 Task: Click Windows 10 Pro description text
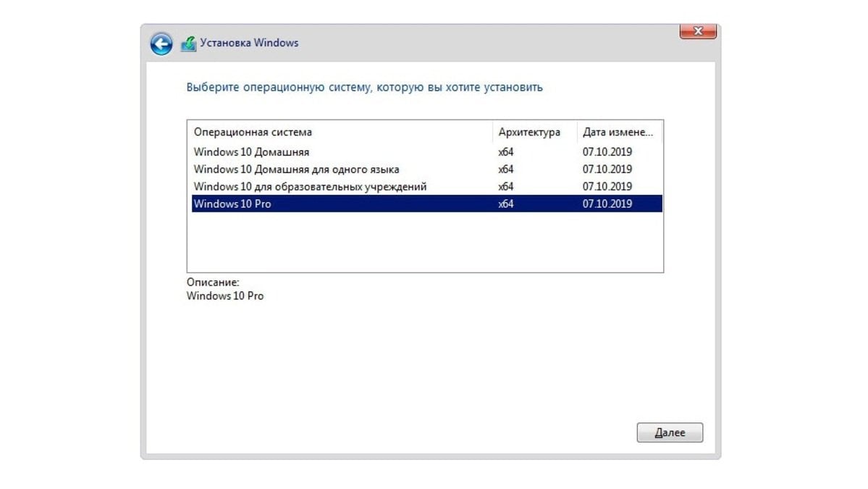pyautogui.click(x=224, y=296)
